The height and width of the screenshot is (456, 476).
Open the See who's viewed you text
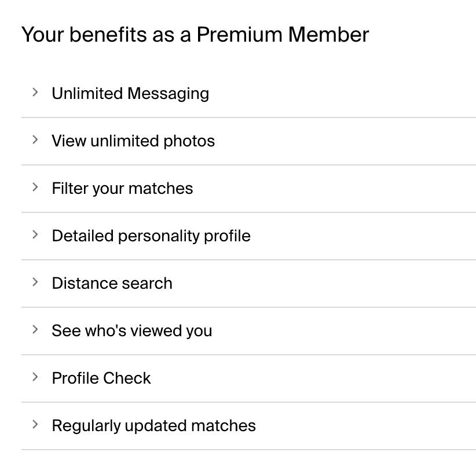point(131,330)
